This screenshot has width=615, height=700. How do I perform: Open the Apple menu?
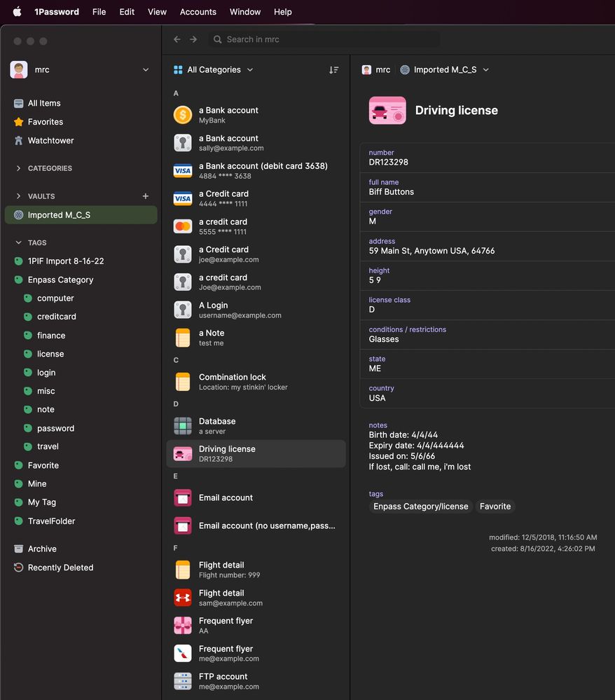click(x=17, y=12)
